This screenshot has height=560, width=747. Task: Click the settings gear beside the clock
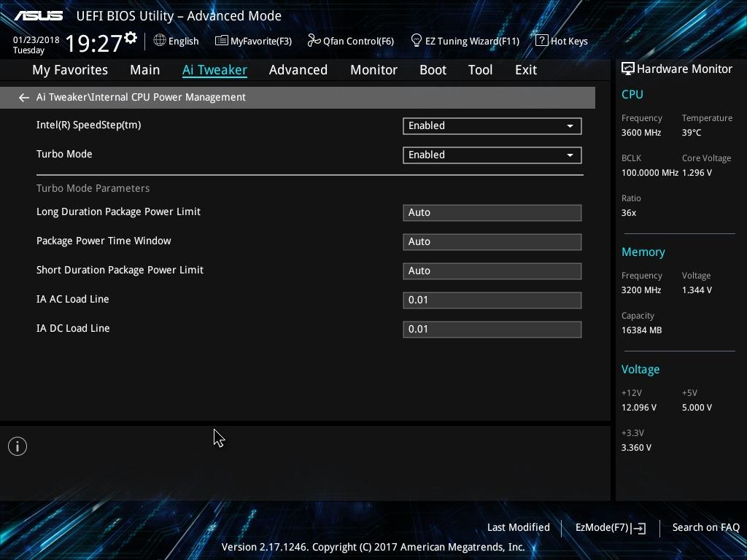130,37
